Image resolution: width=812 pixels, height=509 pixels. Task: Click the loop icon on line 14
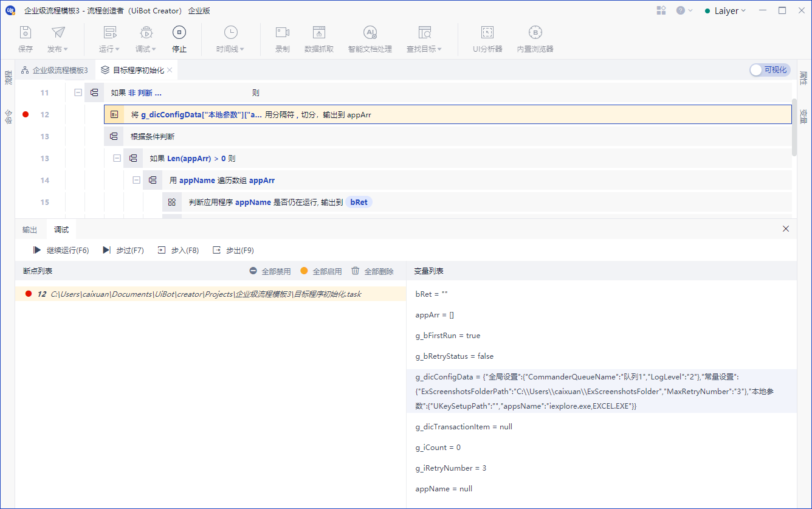(153, 180)
